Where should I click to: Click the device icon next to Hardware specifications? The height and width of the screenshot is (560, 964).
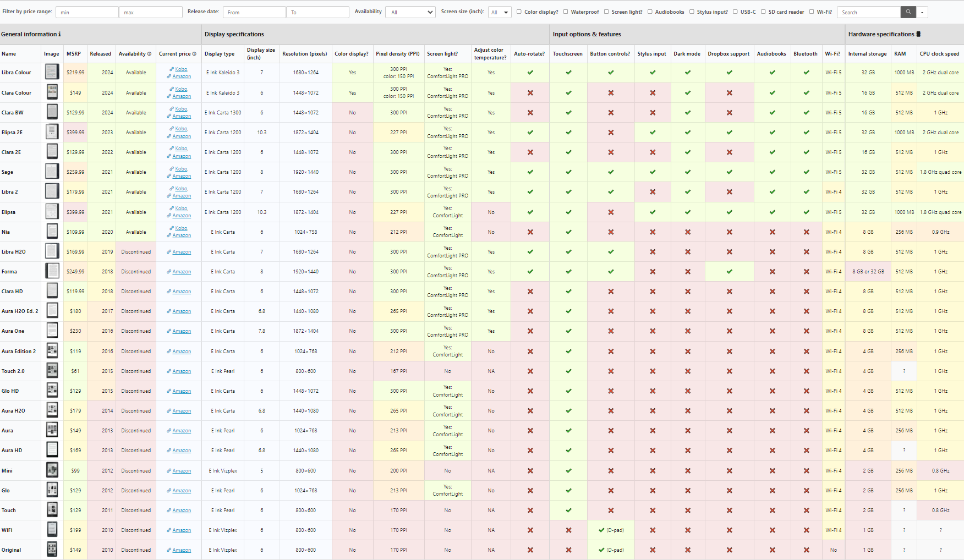918,34
